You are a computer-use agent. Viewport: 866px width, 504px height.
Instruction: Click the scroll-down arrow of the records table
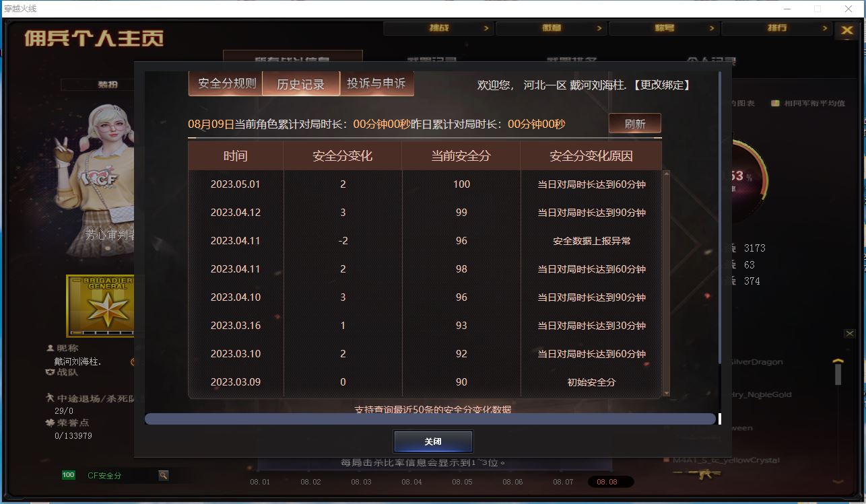coord(667,393)
